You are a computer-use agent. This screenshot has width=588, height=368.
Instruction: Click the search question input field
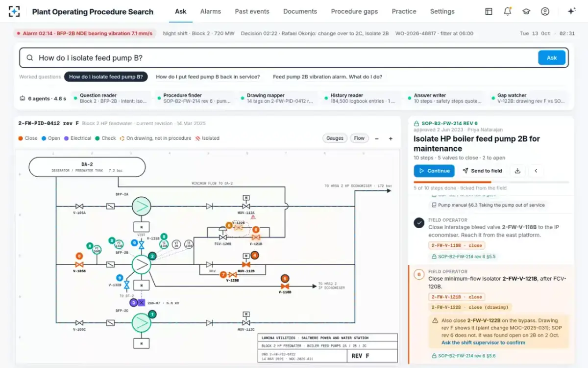[x=286, y=58]
